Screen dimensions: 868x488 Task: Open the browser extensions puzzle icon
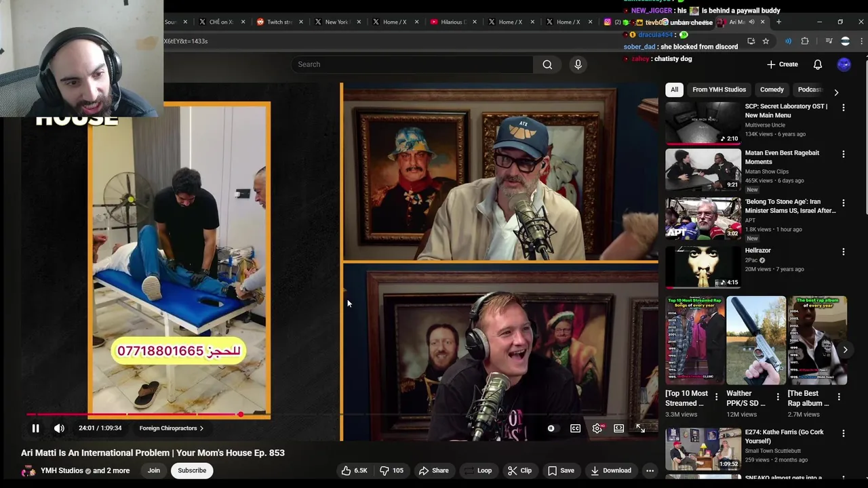point(805,41)
